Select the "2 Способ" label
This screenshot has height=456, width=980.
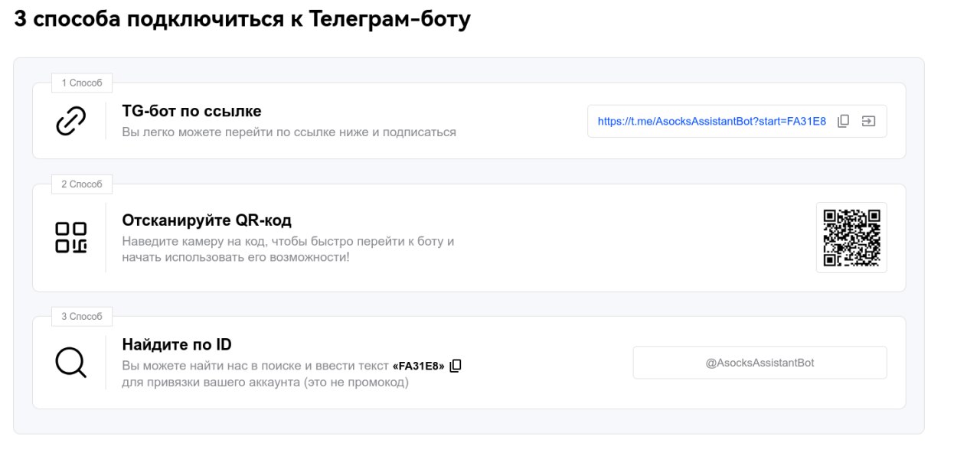(x=82, y=184)
